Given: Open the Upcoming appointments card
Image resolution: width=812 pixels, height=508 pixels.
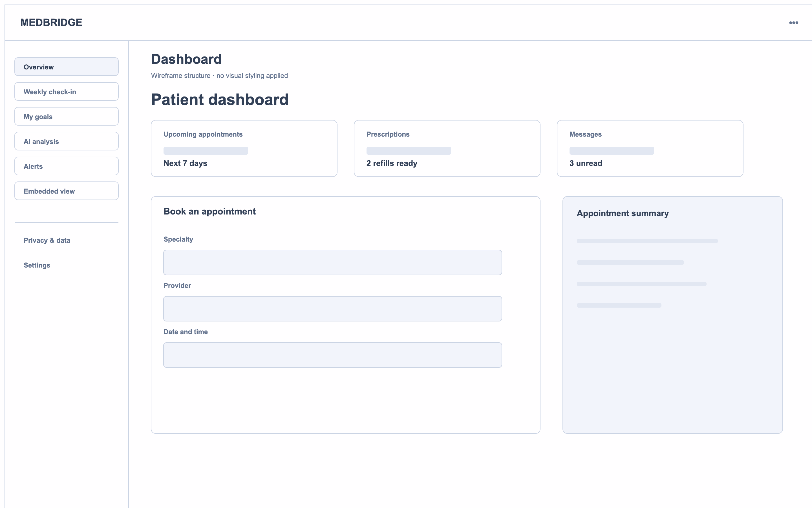Looking at the screenshot, I should pyautogui.click(x=244, y=148).
